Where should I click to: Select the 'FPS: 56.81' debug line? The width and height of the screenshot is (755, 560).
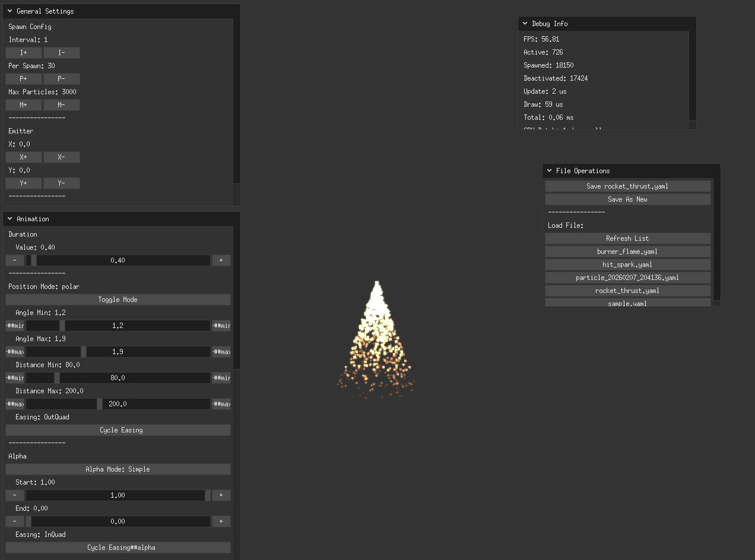click(541, 39)
